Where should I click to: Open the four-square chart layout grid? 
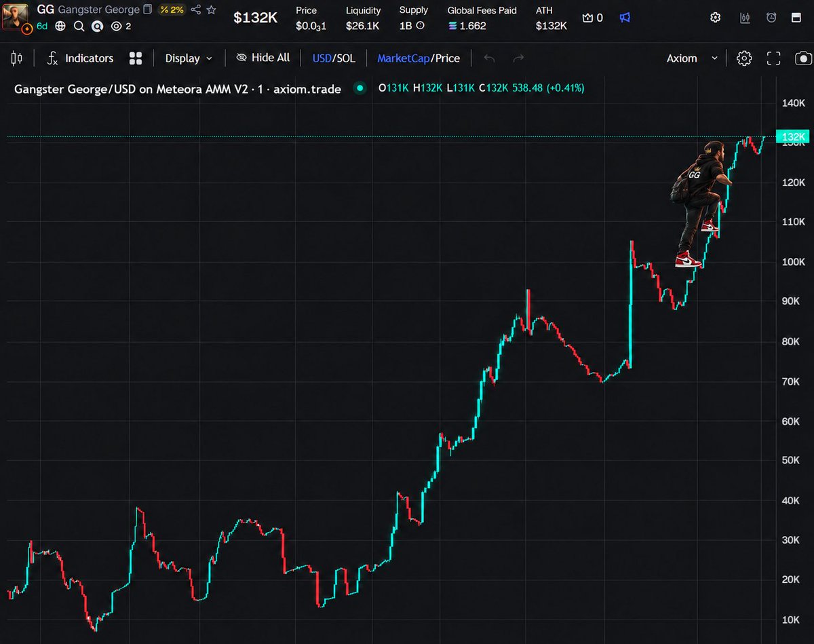(x=136, y=58)
